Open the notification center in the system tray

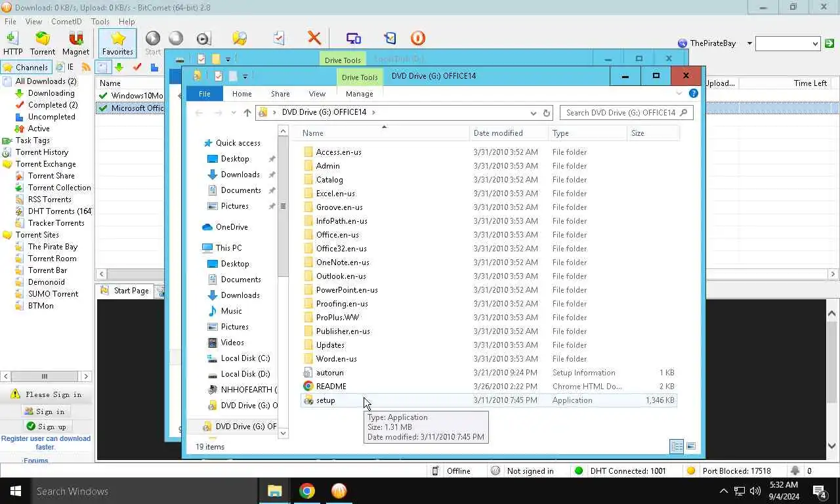[x=819, y=491]
